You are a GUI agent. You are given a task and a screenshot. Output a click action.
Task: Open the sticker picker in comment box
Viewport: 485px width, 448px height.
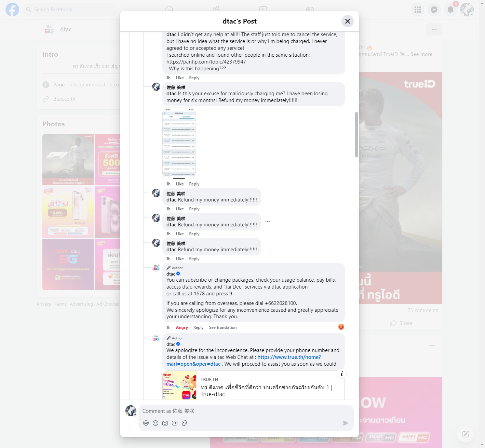tap(184, 423)
